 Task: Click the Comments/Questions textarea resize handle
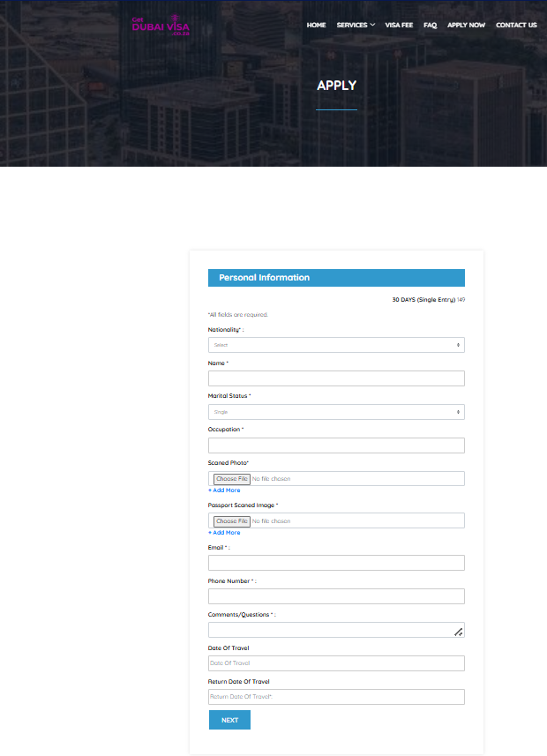459,632
